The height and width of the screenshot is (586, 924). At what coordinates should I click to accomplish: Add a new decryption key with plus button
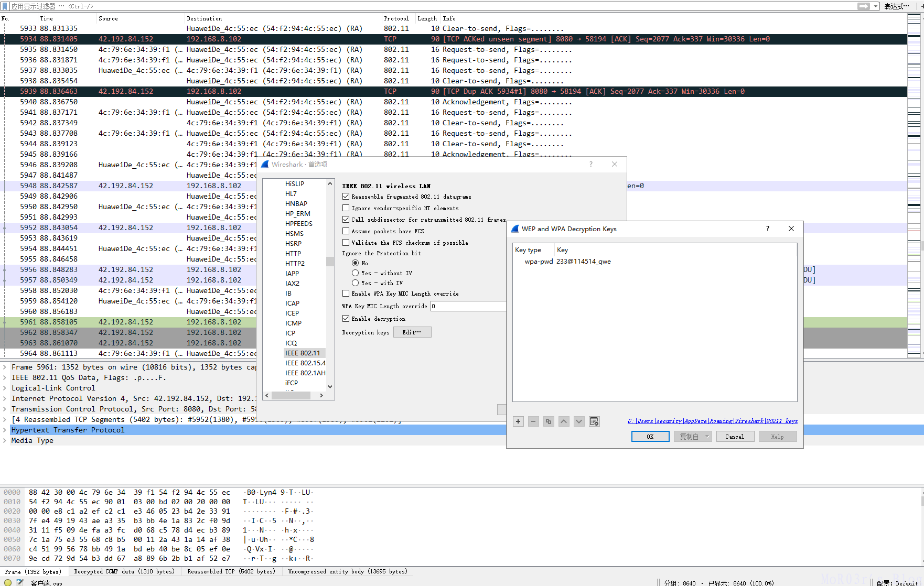pyautogui.click(x=518, y=421)
